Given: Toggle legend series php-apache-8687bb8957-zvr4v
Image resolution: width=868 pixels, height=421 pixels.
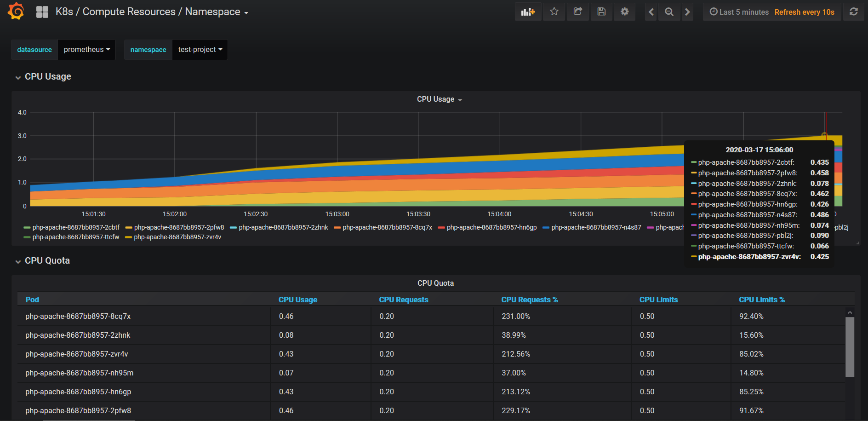Looking at the screenshot, I should pyautogui.click(x=177, y=237).
